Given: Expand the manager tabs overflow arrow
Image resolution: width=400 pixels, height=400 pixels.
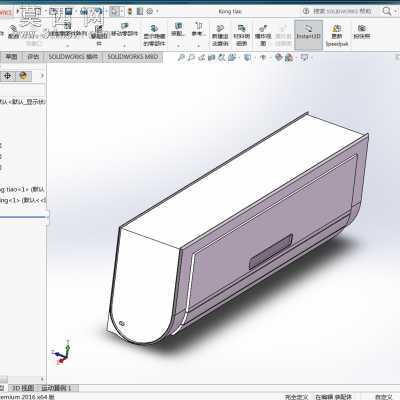Looking at the screenshot, I should coord(42,76).
